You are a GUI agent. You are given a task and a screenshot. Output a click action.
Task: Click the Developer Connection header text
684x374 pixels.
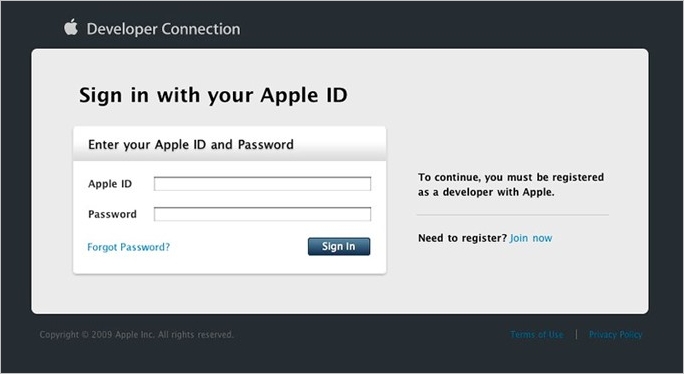163,29
